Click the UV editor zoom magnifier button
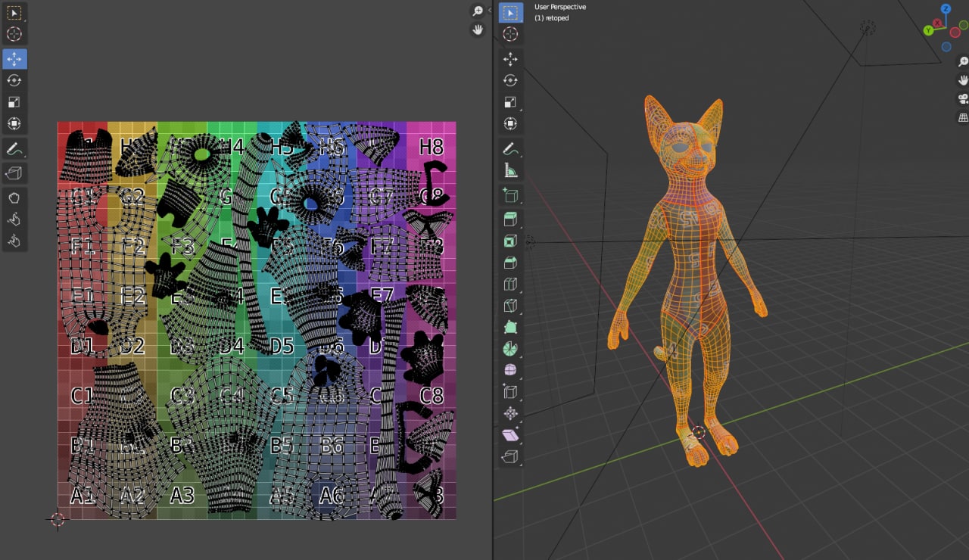Image resolution: width=969 pixels, height=560 pixels. (x=478, y=11)
